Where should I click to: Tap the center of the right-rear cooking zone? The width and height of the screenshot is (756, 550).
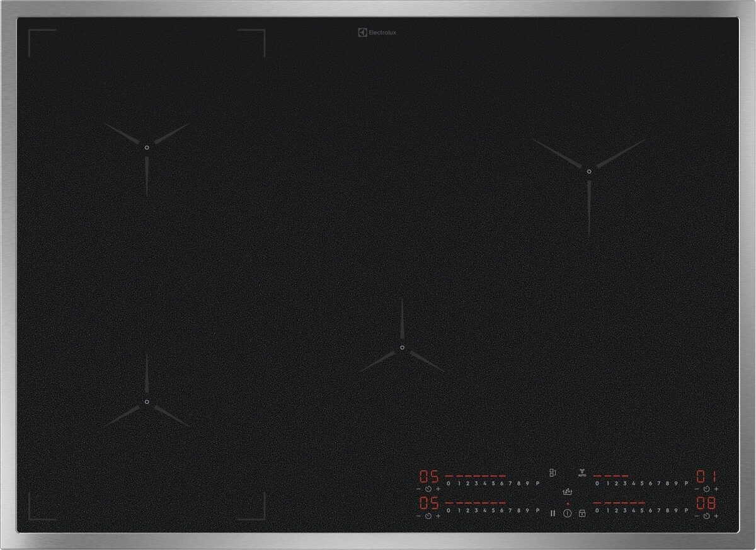pos(589,171)
